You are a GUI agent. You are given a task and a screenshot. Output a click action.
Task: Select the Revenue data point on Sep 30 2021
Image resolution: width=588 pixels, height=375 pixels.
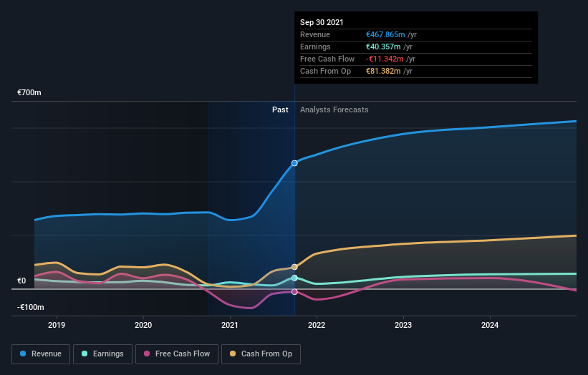point(294,163)
